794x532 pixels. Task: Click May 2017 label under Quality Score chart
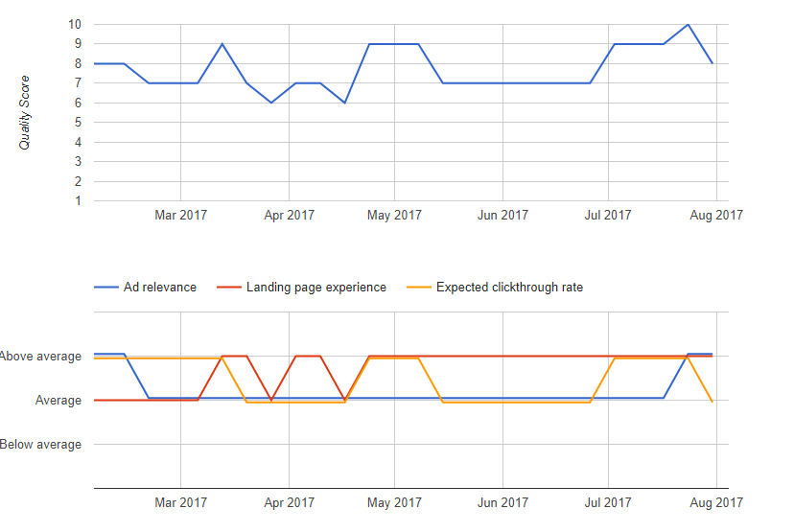[x=393, y=215]
